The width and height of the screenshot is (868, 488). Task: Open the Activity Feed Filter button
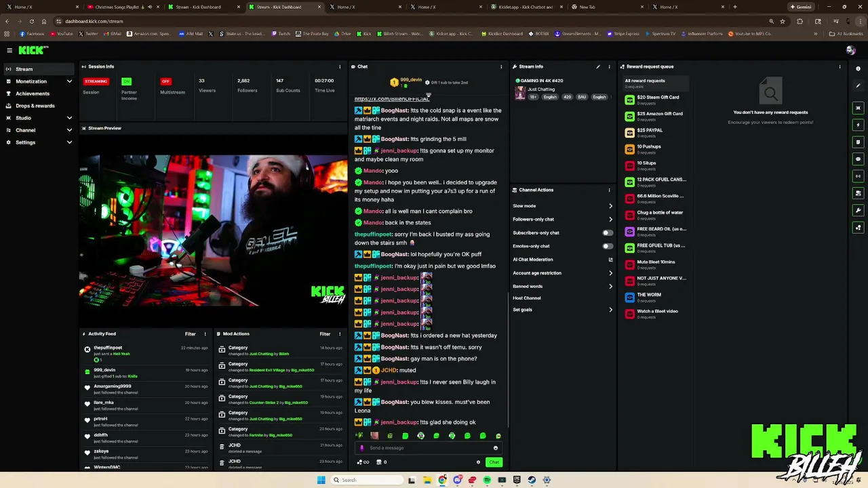[191, 333]
